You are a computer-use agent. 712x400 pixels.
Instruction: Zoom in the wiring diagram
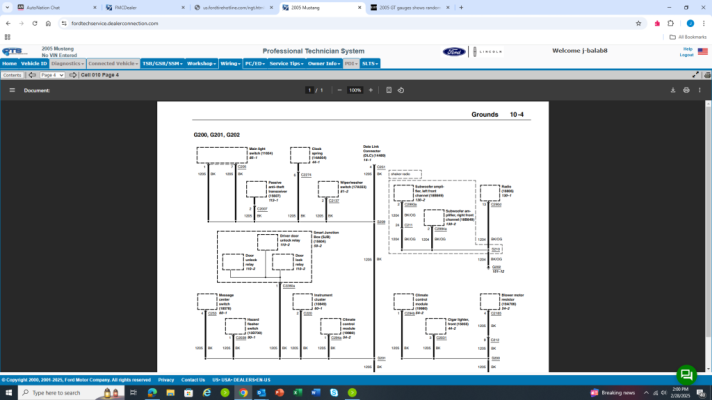pyautogui.click(x=371, y=90)
